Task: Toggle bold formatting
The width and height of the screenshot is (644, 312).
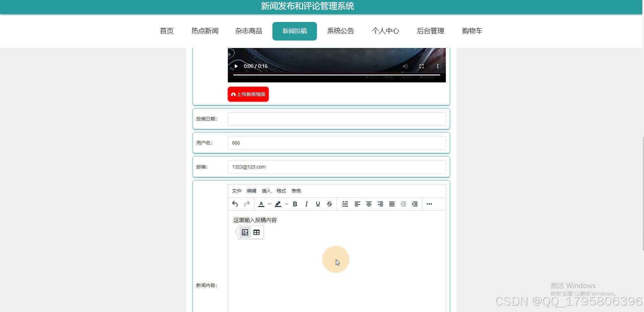Action: tap(295, 204)
